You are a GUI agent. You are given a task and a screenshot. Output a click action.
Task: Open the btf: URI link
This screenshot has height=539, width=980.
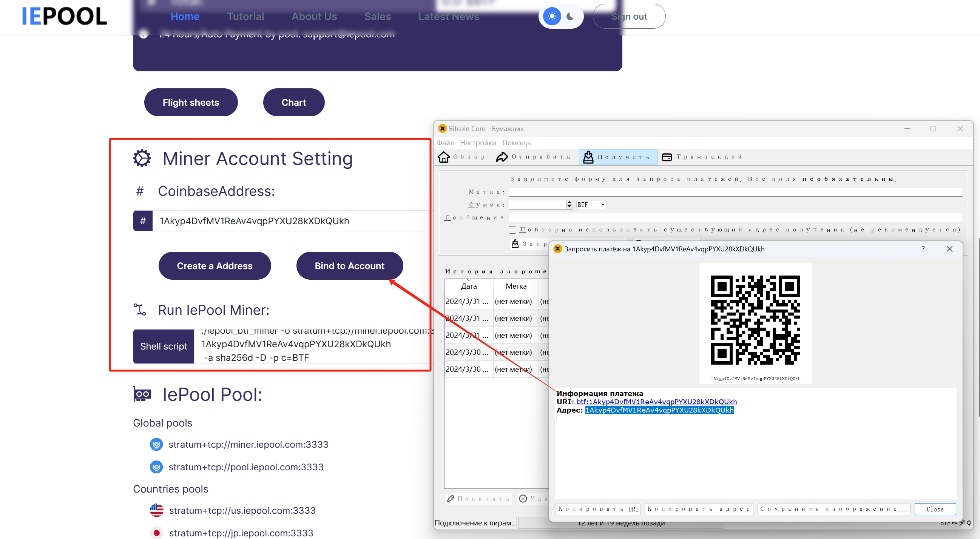pyautogui.click(x=656, y=402)
